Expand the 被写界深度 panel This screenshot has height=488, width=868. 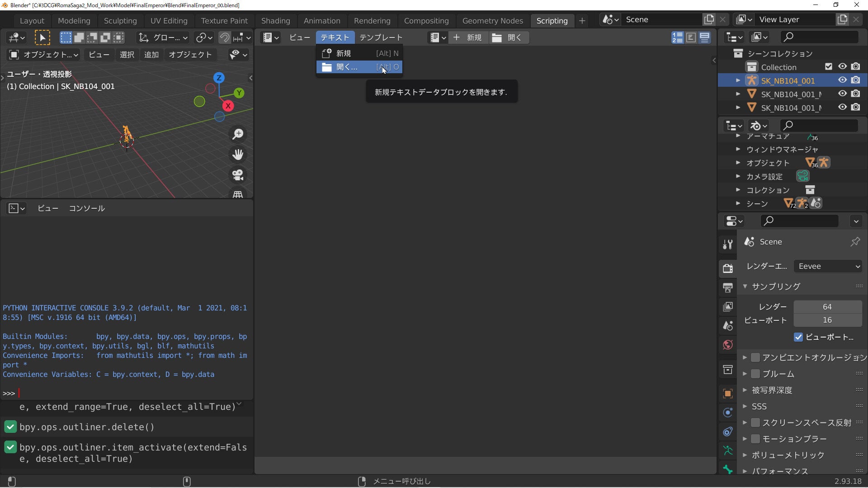pos(745,389)
